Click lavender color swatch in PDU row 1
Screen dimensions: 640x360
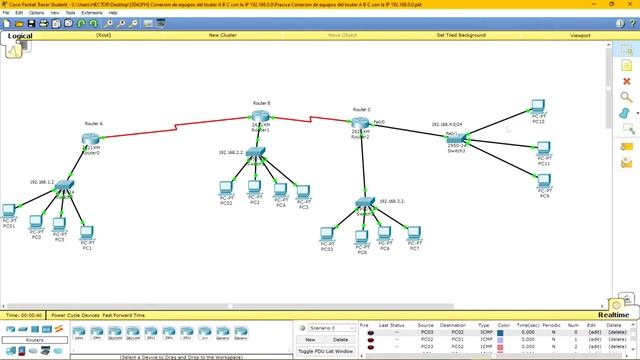point(500,340)
